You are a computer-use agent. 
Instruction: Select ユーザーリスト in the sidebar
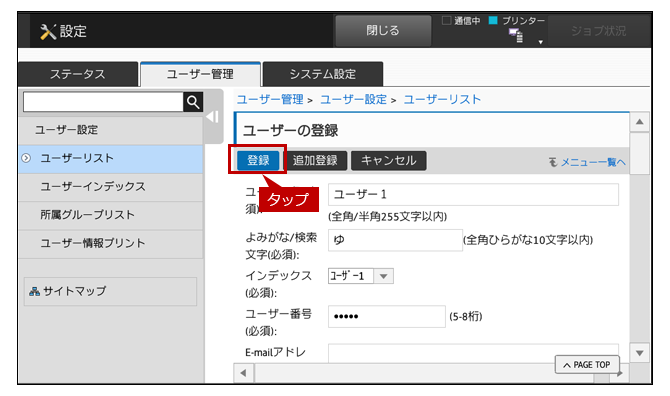111,158
